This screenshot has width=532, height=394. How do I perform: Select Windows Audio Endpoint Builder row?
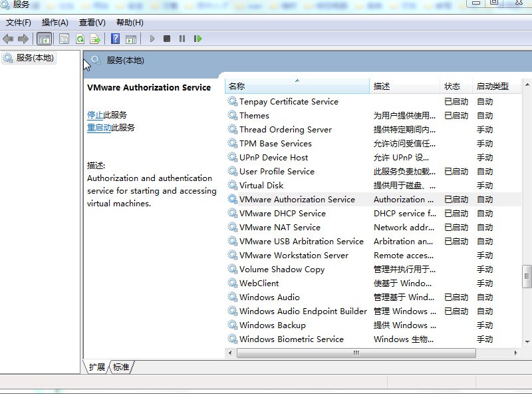(373, 311)
